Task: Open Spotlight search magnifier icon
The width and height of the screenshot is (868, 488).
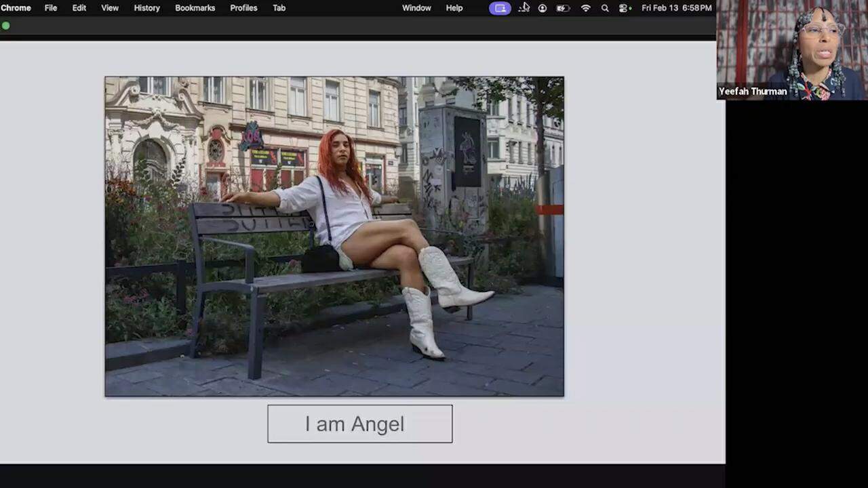Action: coord(605,8)
